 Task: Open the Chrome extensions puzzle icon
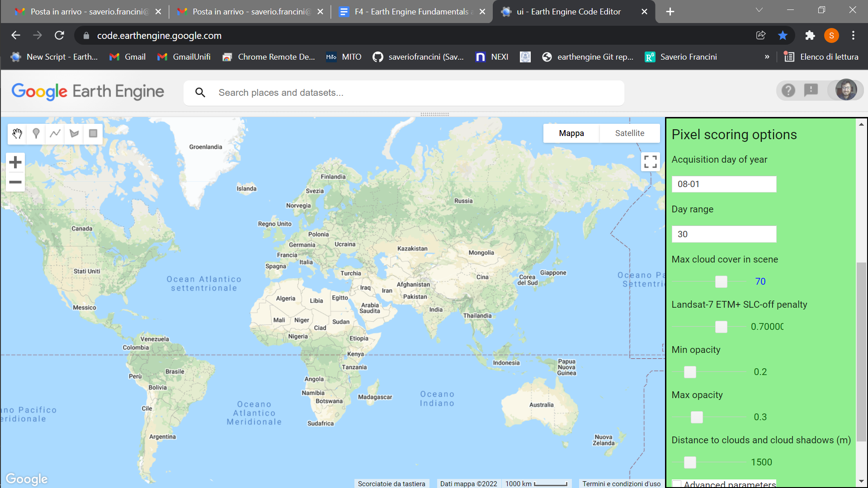[x=810, y=35]
